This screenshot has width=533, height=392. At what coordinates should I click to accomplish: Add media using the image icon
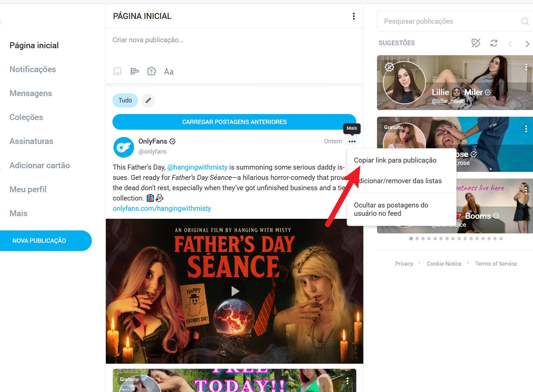click(117, 71)
